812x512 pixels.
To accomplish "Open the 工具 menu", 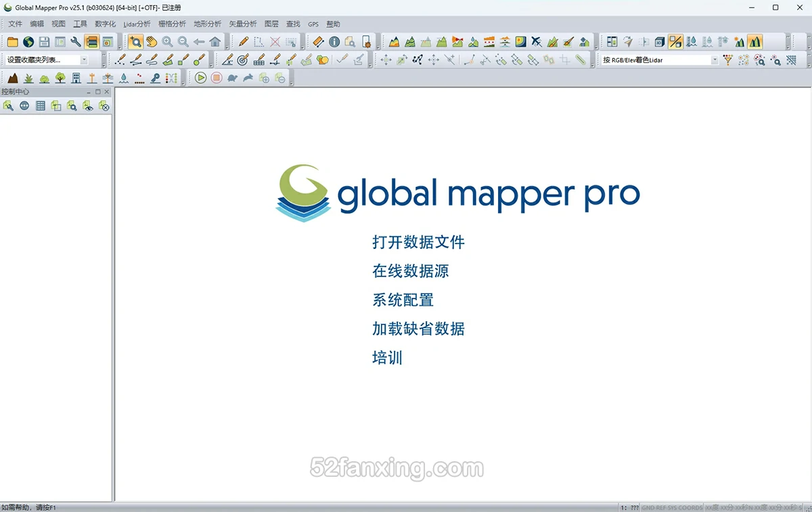I will 80,24.
